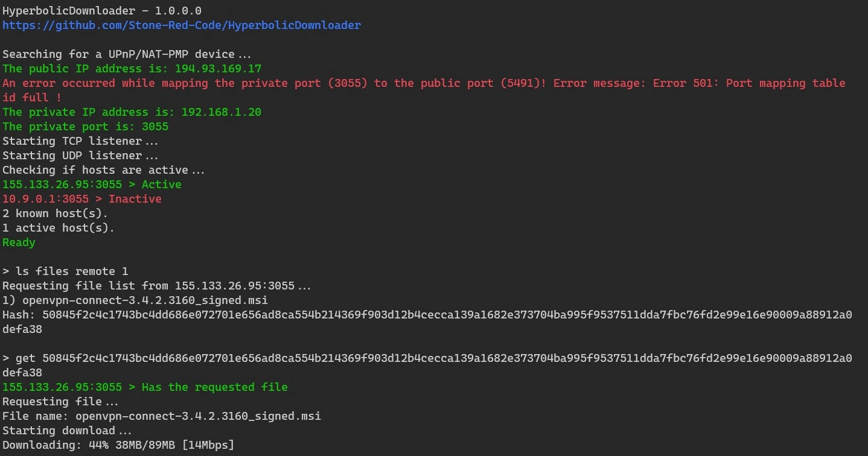Click the red port mapping error message
The image size is (868, 456).
click(x=423, y=83)
